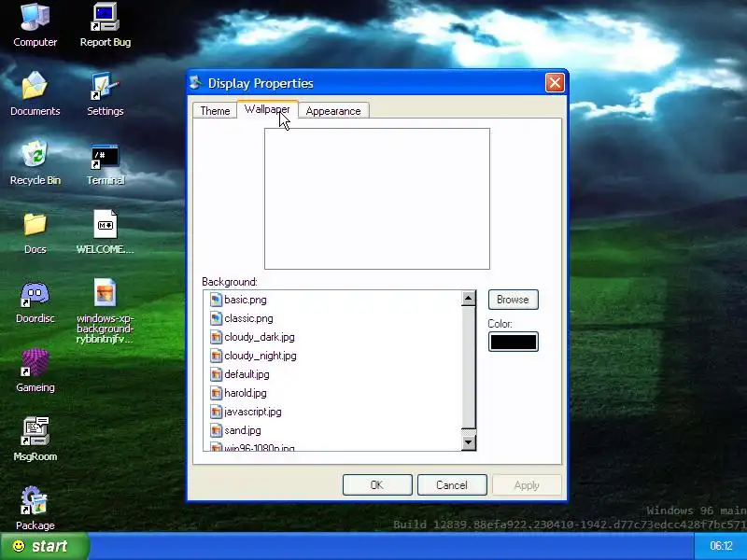
Task: Click the sand.jpg file icon
Action: point(216,430)
